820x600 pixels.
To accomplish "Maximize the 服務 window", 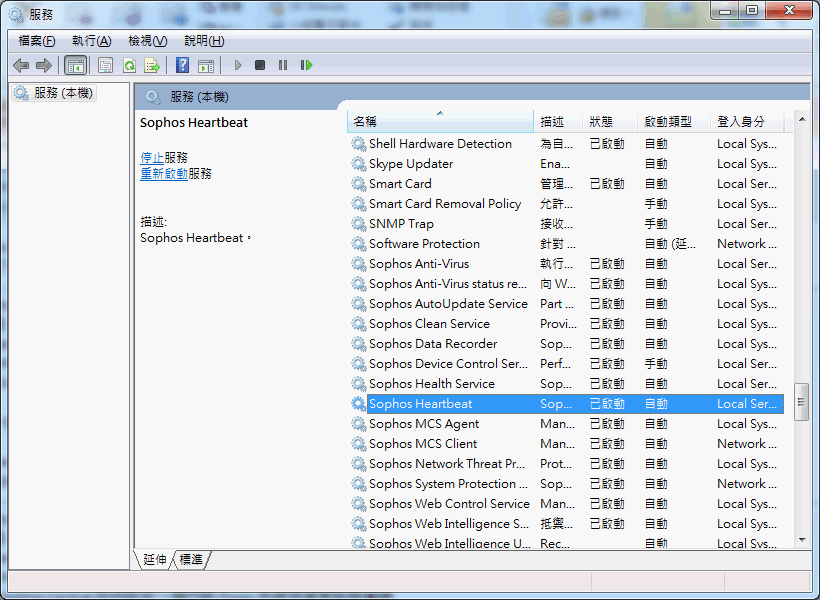I will pyautogui.click(x=751, y=10).
